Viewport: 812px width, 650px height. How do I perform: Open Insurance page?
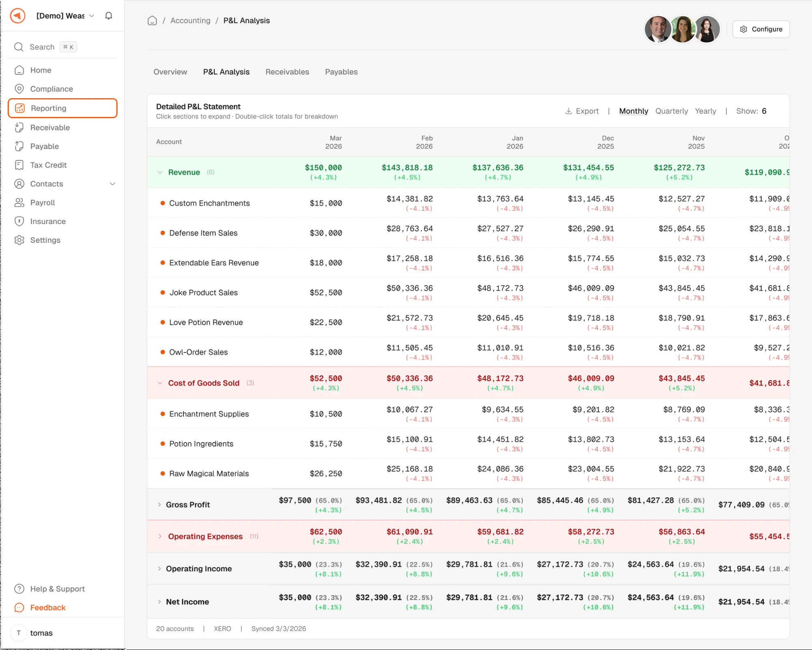click(63, 221)
